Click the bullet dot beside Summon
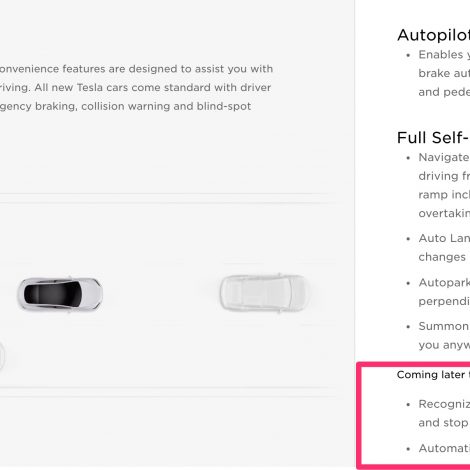This screenshot has width=470, height=470. pyautogui.click(x=408, y=327)
